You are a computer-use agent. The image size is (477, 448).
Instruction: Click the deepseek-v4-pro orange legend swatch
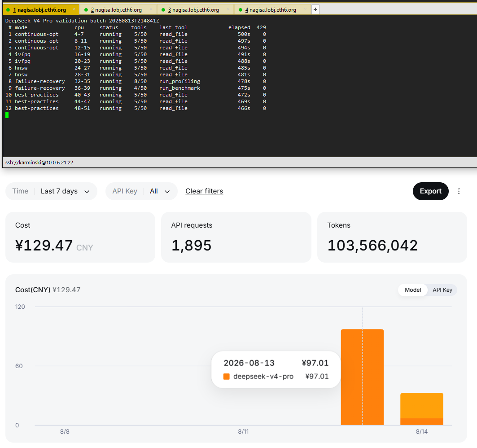pos(226,377)
